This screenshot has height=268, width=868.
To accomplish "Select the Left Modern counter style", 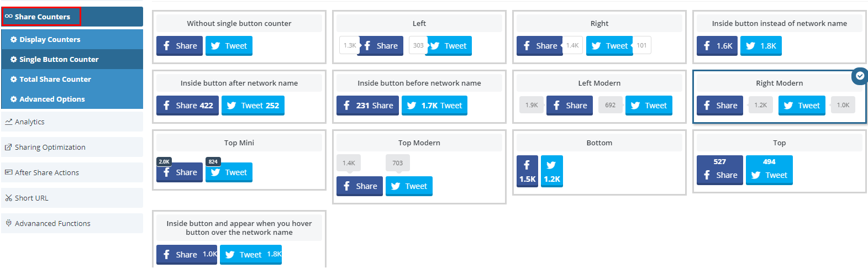I will [x=599, y=96].
